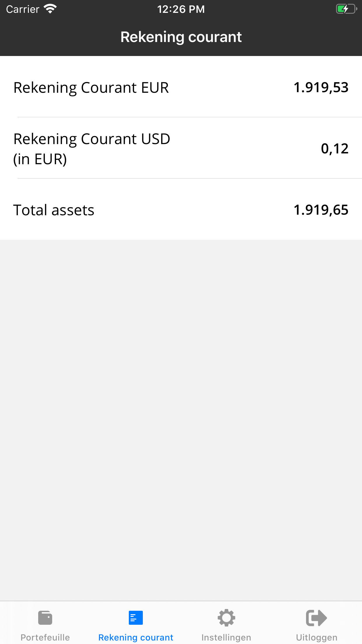Tap the Portefeuille wallet icon
The width and height of the screenshot is (362, 644).
click(45, 618)
